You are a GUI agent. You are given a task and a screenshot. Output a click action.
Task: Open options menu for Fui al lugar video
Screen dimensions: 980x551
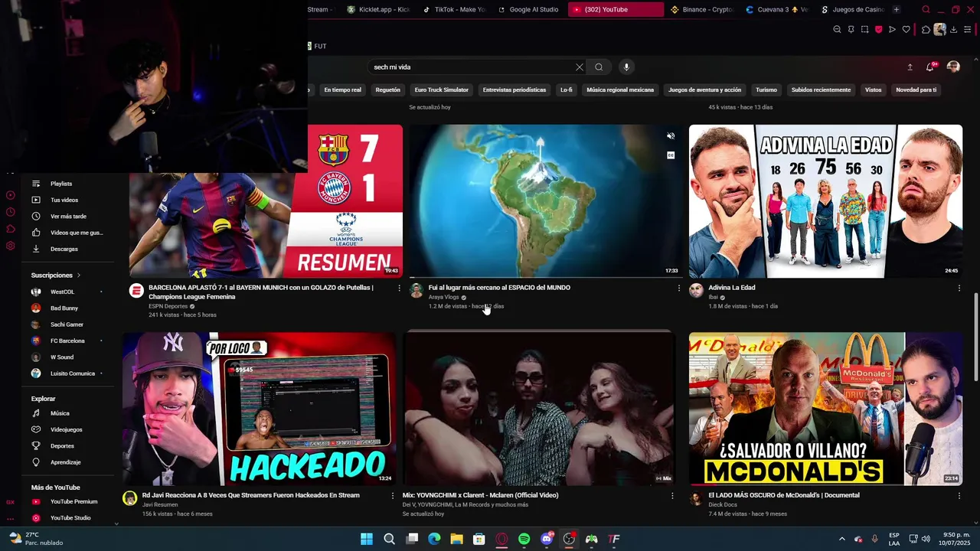coord(678,288)
